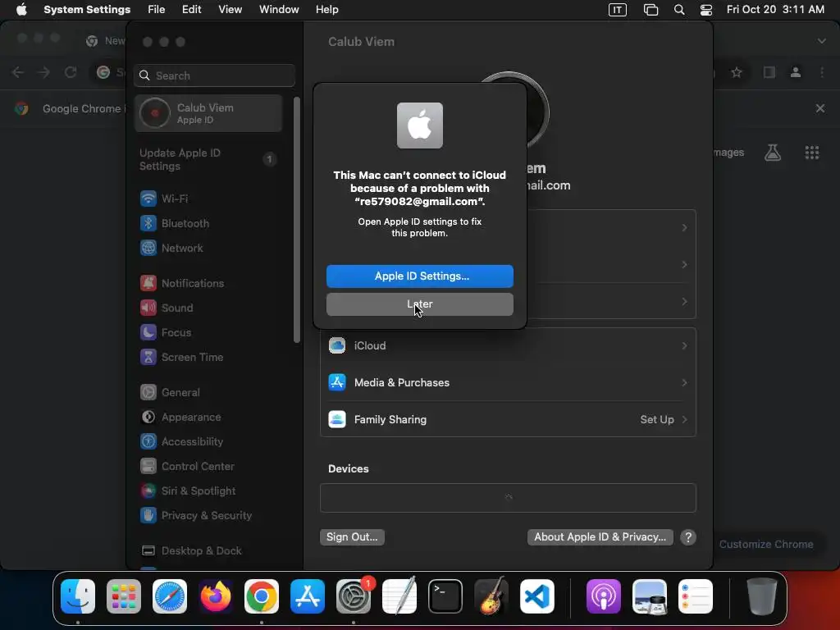Image resolution: width=840 pixels, height=630 pixels.
Task: Open the Help menu
Action: pos(326,10)
